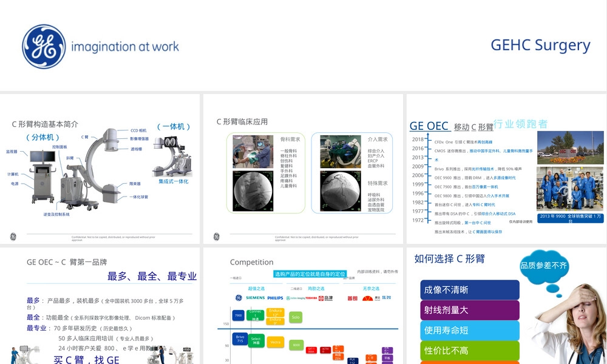Click the '买C臂，找GE' slogan
Viewport: 607px width, 364px height.
(86, 360)
